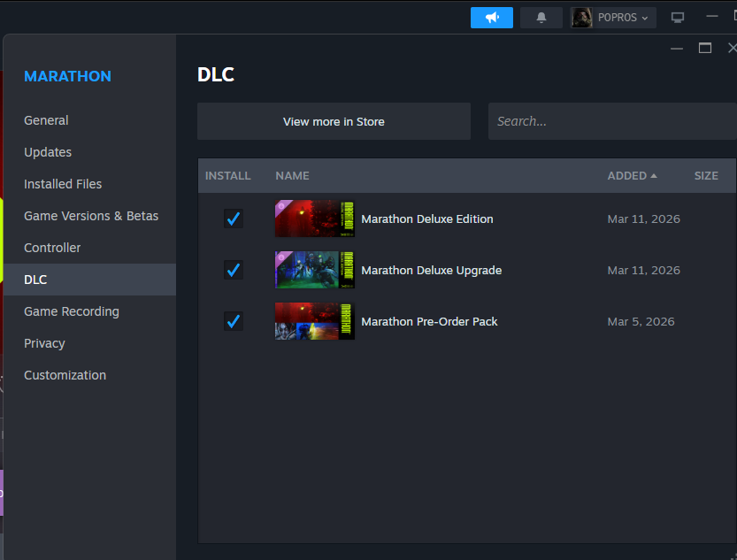
Task: Toggle Marathon Pre-Order Pack install checkbox
Action: [x=234, y=321]
